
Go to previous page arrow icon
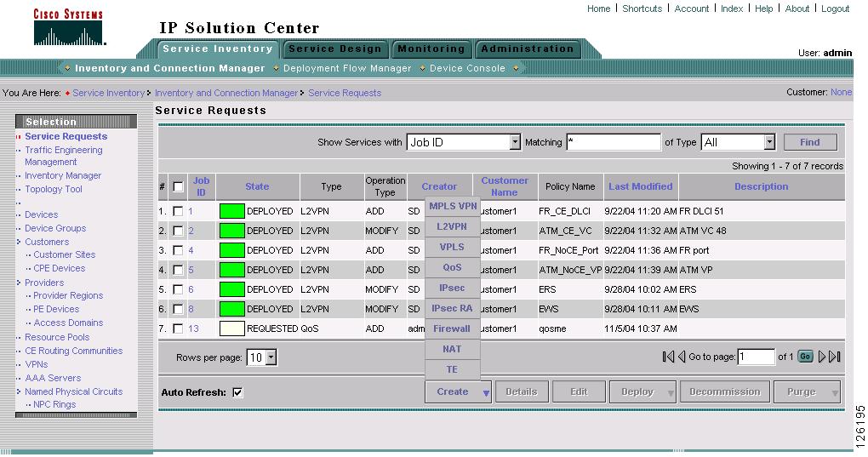tap(682, 357)
